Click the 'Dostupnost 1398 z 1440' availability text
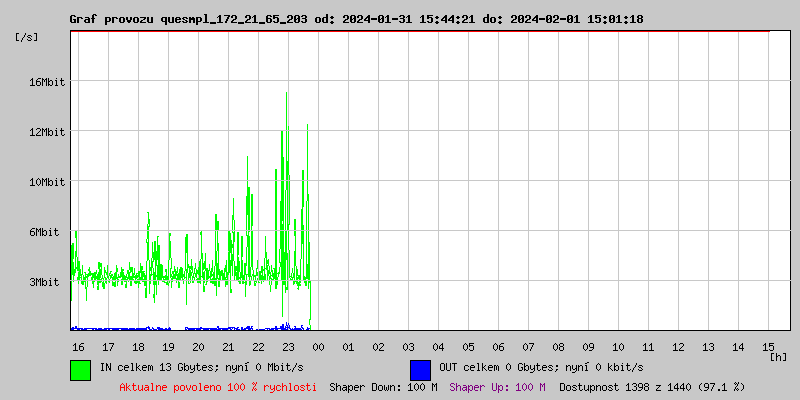 [652, 387]
